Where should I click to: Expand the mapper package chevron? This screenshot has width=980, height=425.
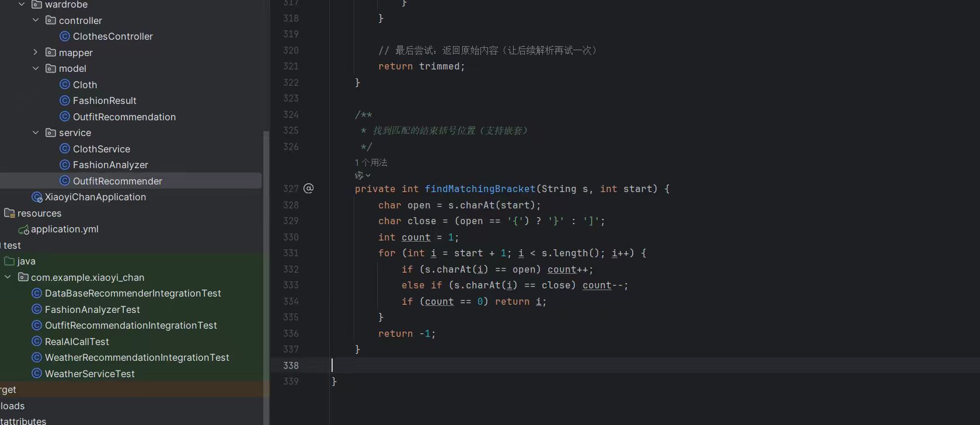point(36,52)
